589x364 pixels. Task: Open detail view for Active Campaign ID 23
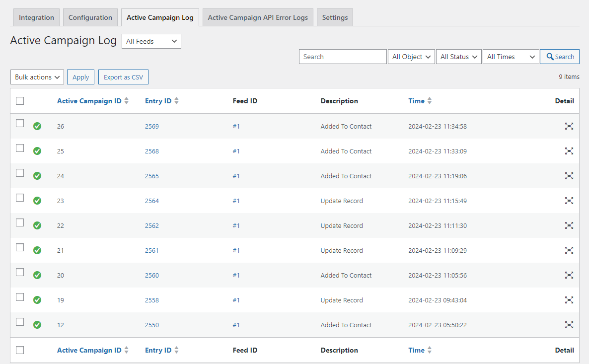click(x=569, y=201)
